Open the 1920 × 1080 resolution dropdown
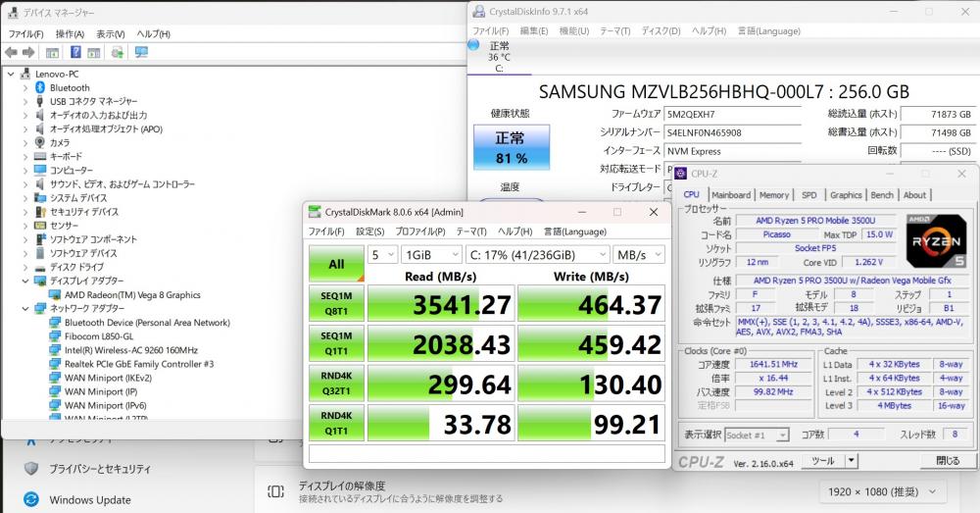 pos(883,491)
